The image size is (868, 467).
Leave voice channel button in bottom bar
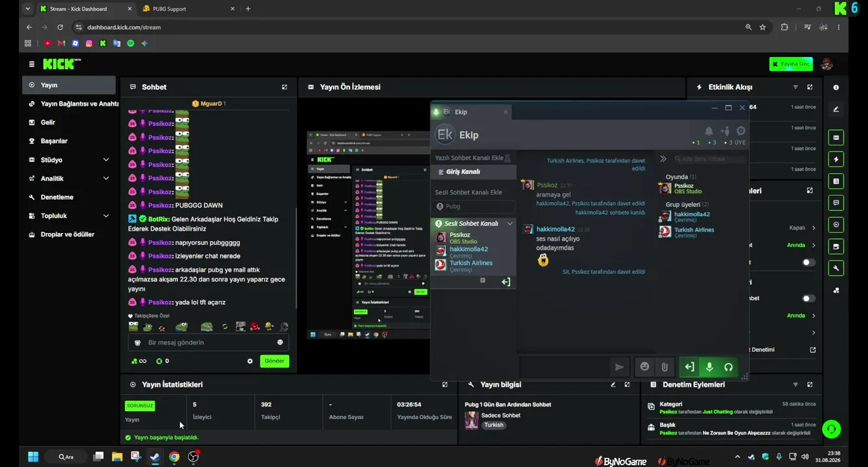tap(690, 367)
